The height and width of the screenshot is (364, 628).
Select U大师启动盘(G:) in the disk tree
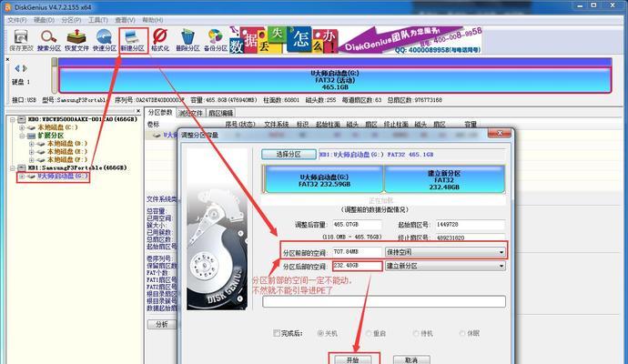(x=63, y=177)
